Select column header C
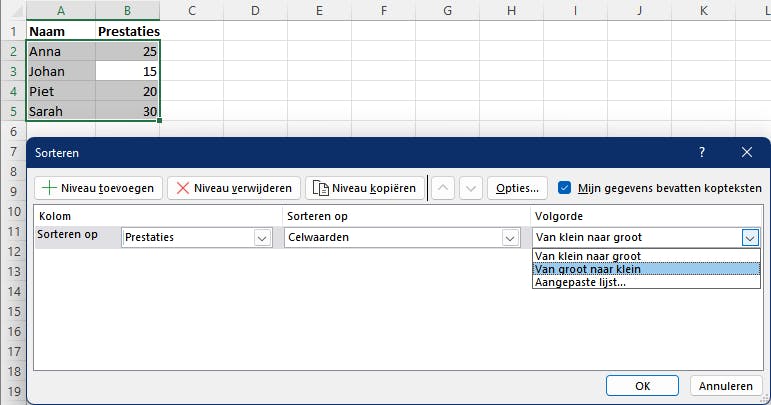Screen dimensions: 771x405 [191, 10]
